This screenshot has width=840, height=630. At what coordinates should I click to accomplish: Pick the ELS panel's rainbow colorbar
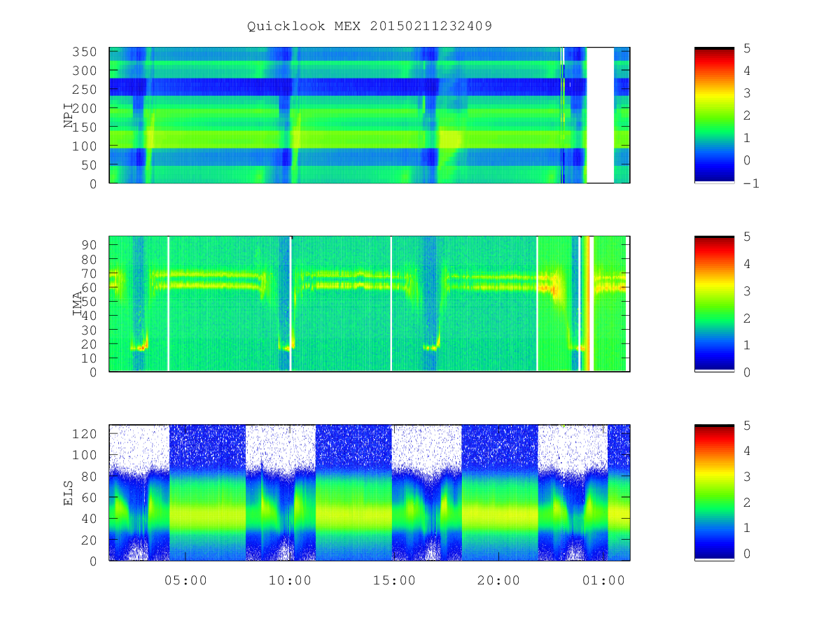714,492
